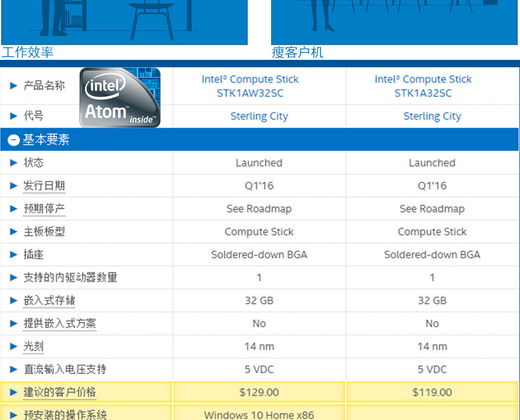The width and height of the screenshot is (520, 420).
Task: Click arrow beside 状态 row
Action: (14, 163)
